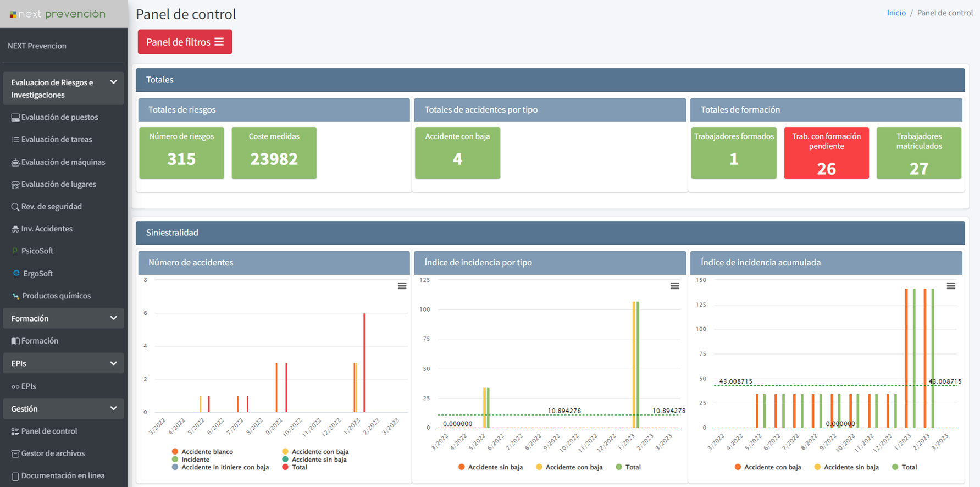This screenshot has height=487, width=980.
Task: Collapse the Formación sidebar section chevron
Action: pos(113,318)
